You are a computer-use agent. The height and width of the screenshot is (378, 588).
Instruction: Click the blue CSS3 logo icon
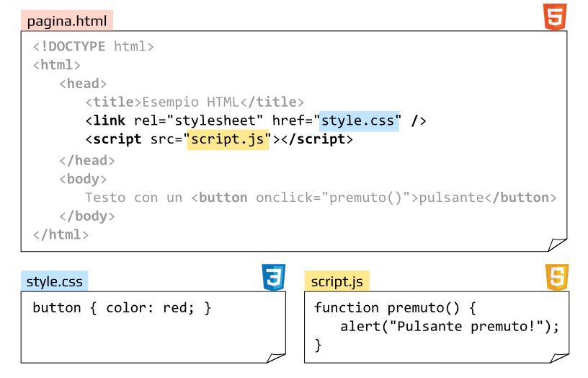(x=274, y=278)
